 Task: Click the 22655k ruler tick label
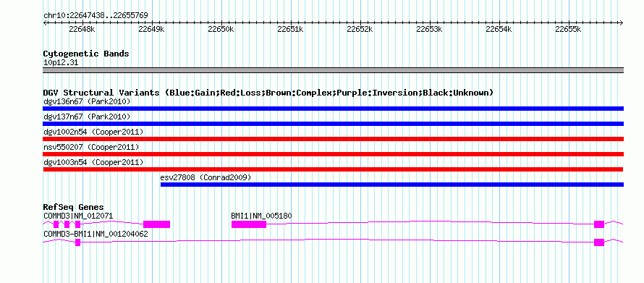point(568,29)
